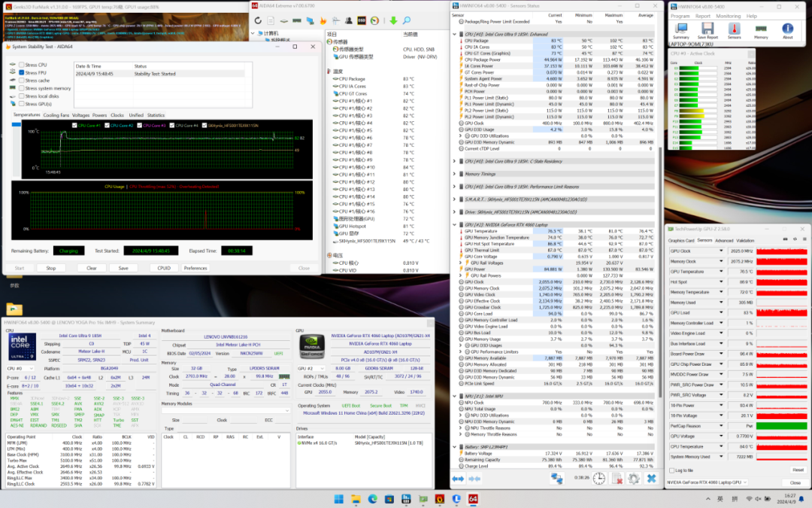
Task: Click the Save button in Stability Test
Action: click(123, 268)
